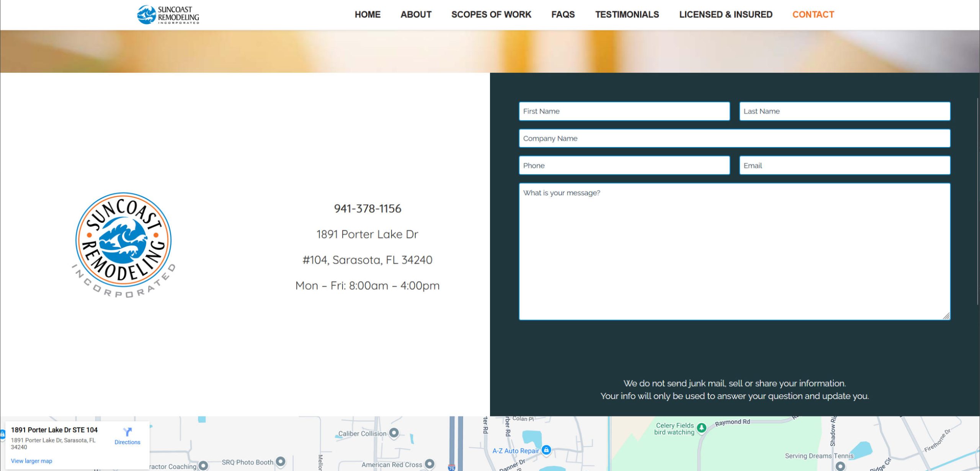Screen dimensions: 980x471
Task: Click phone number 941-378-1156
Action: (367, 209)
